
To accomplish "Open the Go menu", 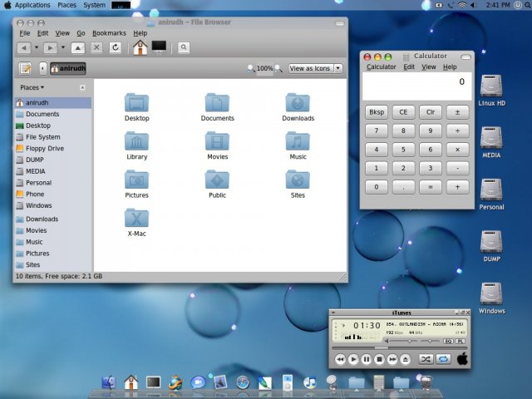I will [x=81, y=33].
